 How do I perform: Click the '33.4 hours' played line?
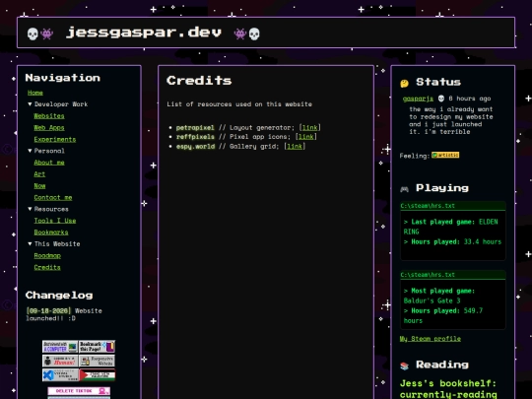pyautogui.click(x=452, y=242)
